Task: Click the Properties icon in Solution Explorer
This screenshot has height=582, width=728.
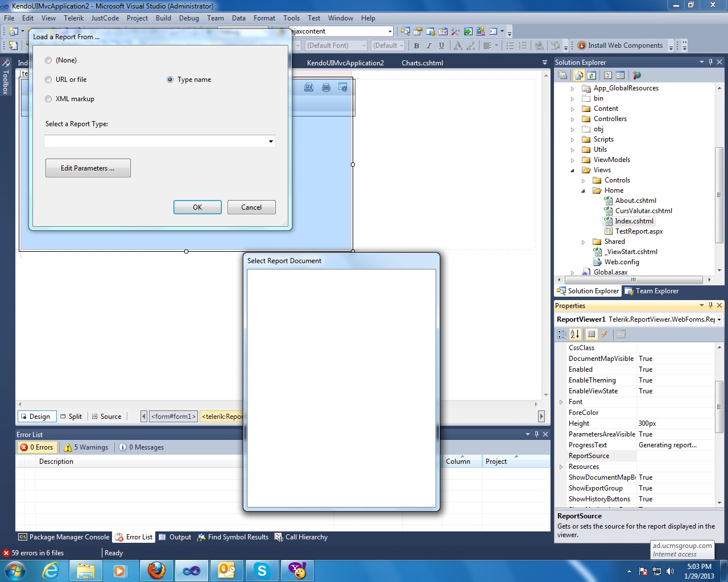Action: 562,75
